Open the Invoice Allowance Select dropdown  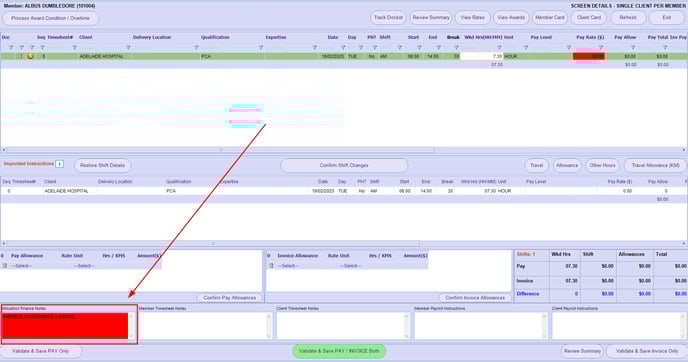tap(288, 266)
